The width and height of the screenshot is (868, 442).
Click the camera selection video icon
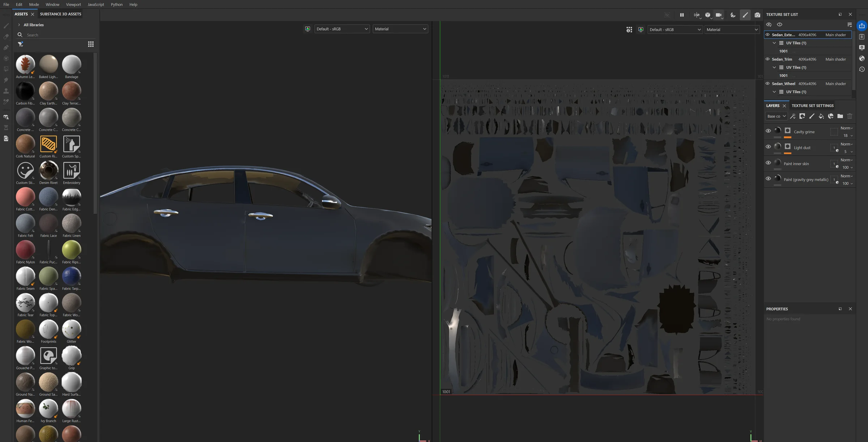719,15
